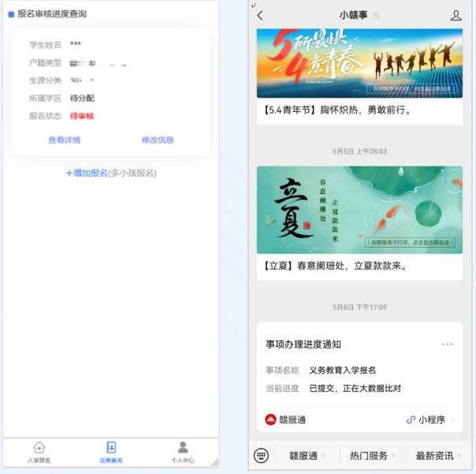
Task: Click the 小赣事 chat title
Action: 353,15
